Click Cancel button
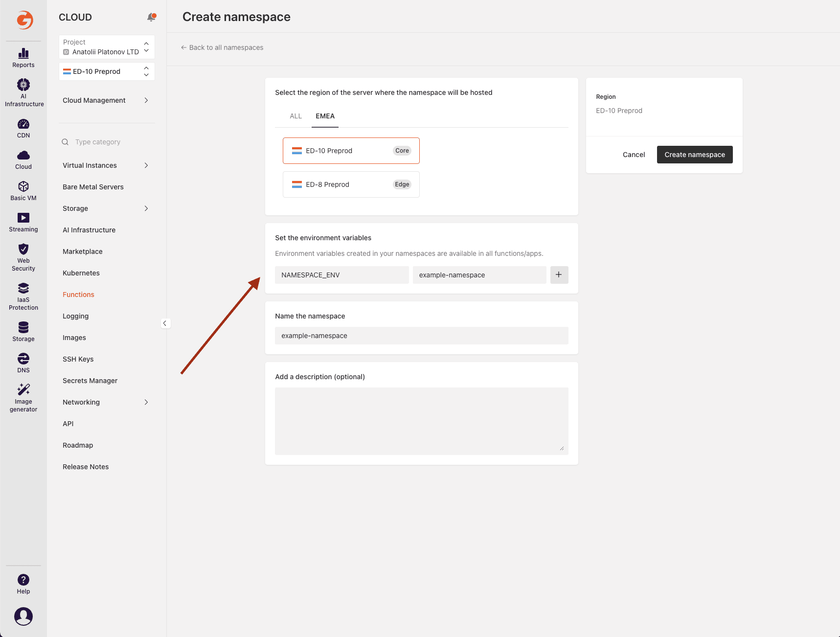The width and height of the screenshot is (840, 637). [x=634, y=155]
